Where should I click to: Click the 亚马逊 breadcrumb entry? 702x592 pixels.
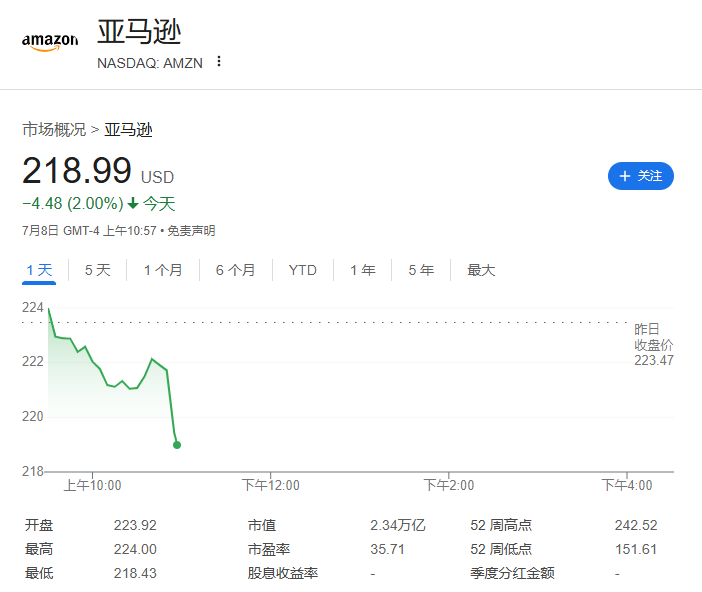pyautogui.click(x=128, y=130)
